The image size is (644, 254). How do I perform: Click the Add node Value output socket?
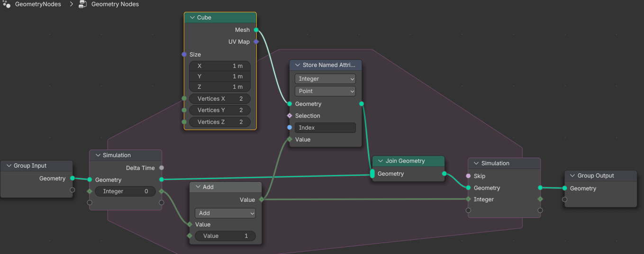coord(261,200)
